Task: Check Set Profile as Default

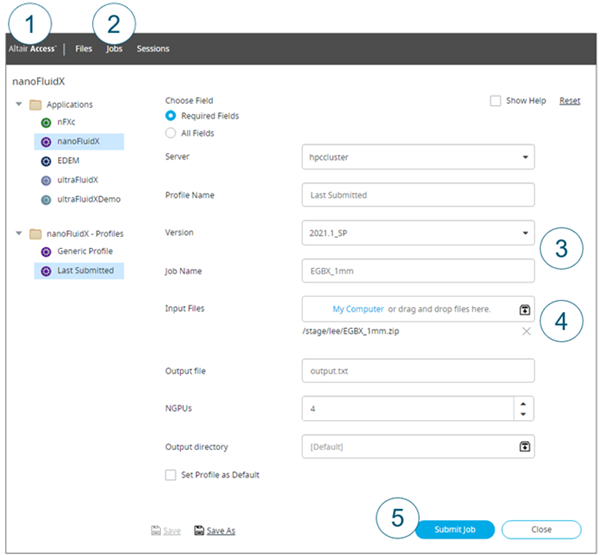Action: pos(170,475)
